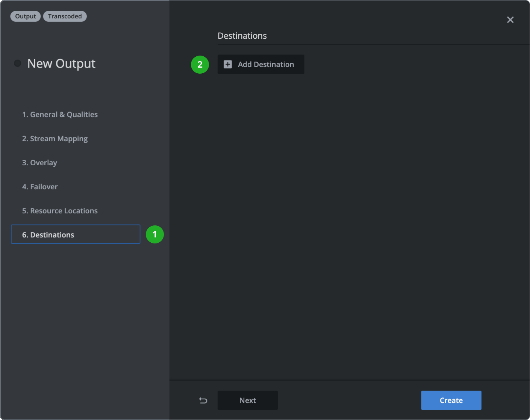Advance the wizard with Next

247,400
